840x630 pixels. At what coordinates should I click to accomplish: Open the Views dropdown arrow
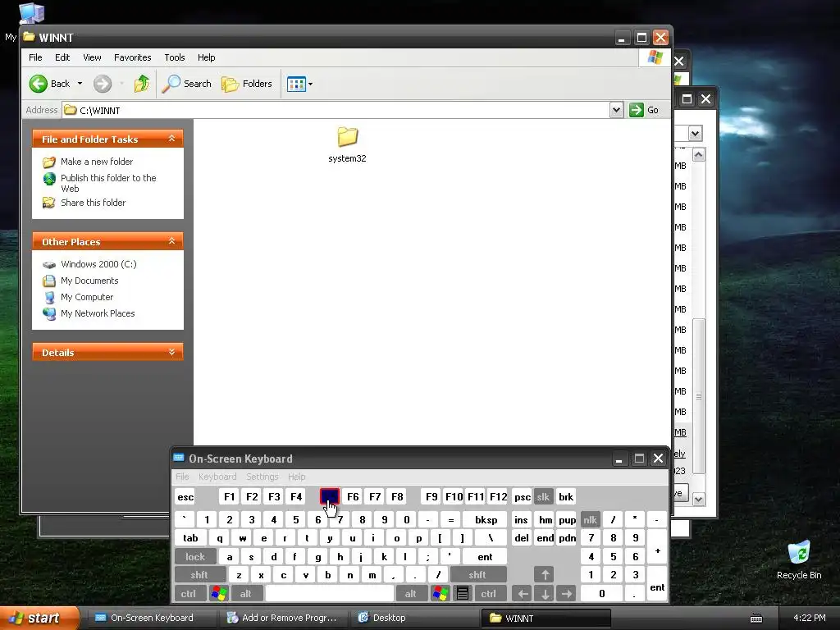tap(310, 84)
